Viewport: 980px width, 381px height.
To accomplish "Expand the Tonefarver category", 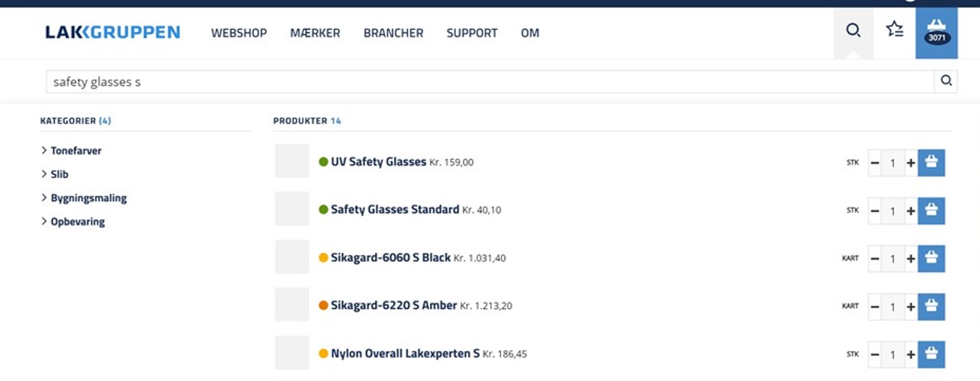I will coord(75,151).
